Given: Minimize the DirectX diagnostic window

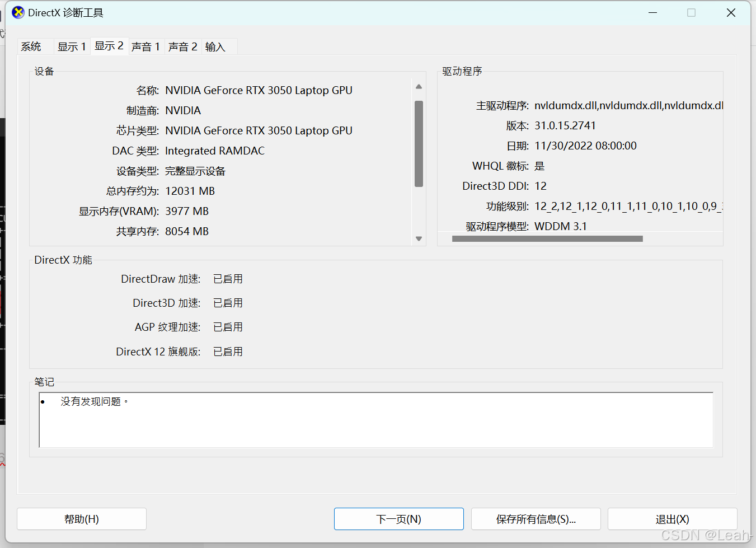Looking at the screenshot, I should pyautogui.click(x=652, y=12).
